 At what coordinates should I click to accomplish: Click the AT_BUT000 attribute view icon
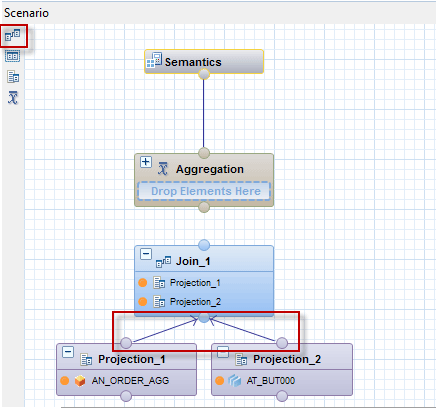[x=235, y=381]
